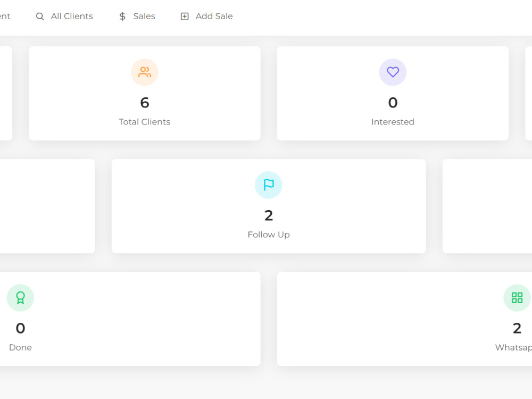Click the blue flag icon in Follow Up
This screenshot has height=399, width=532.
point(269,185)
